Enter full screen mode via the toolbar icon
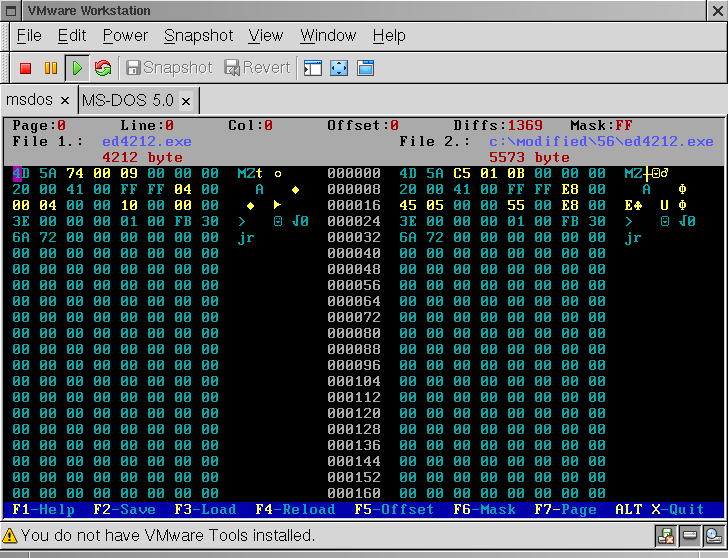 tap(339, 68)
